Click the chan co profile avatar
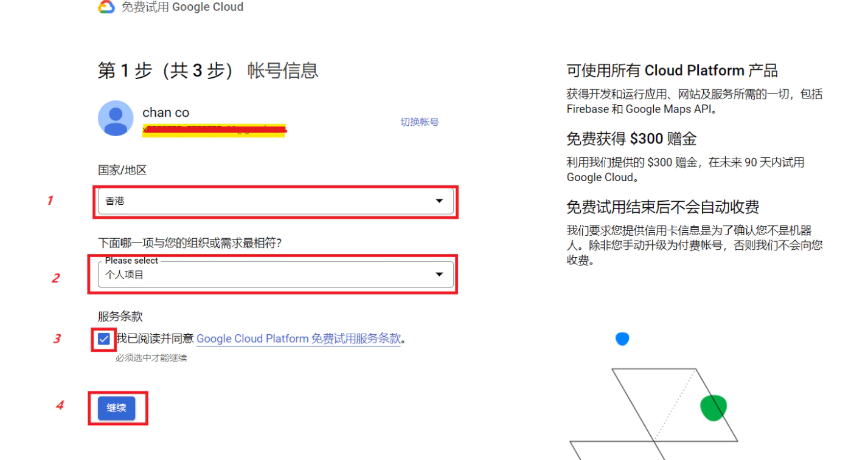 pos(116,118)
